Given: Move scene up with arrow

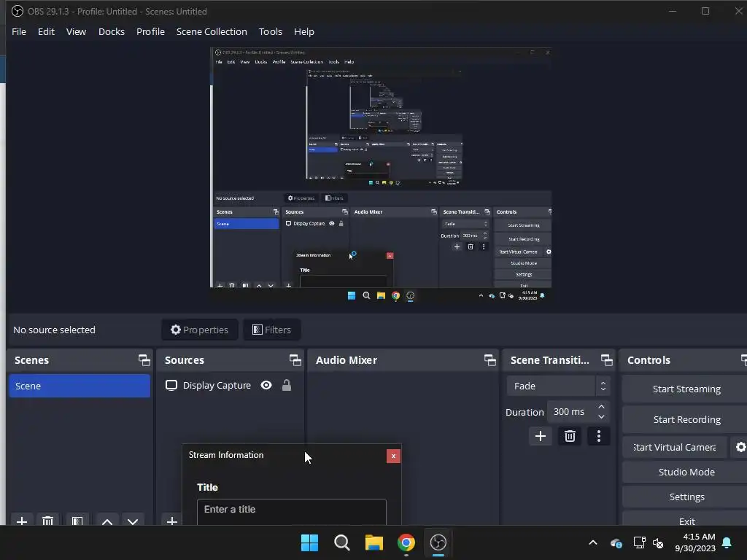Looking at the screenshot, I should click(107, 521).
